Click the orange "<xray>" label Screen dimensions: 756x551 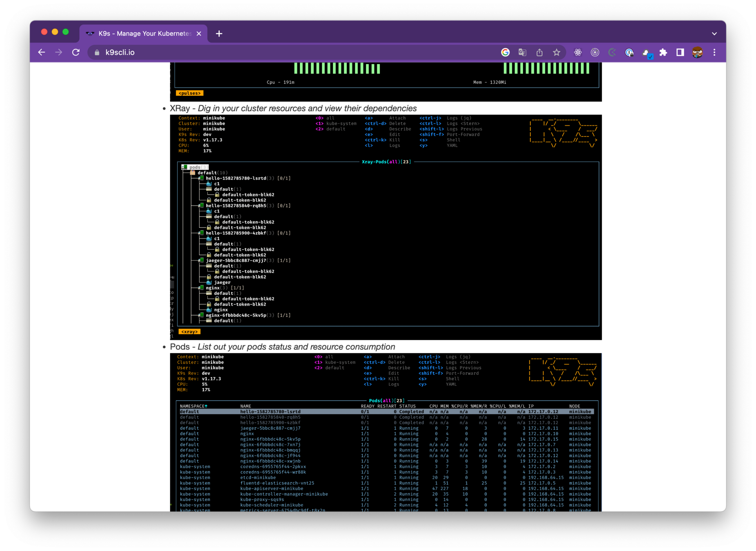189,331
